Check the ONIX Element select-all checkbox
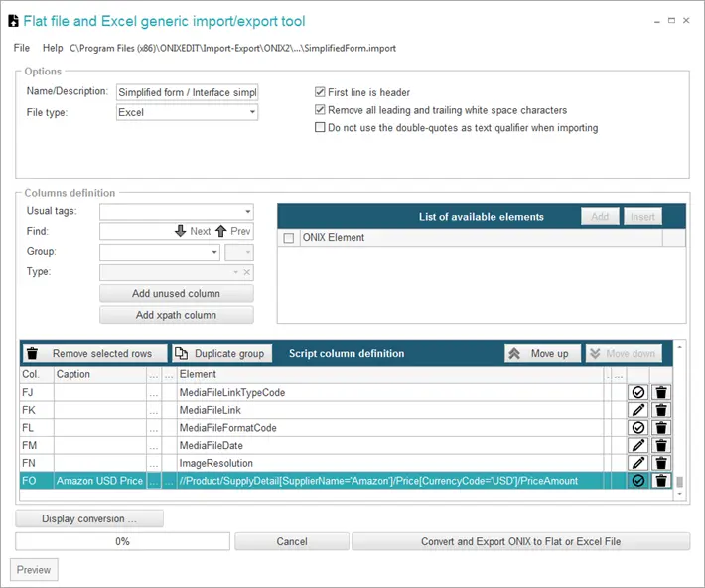 click(289, 238)
